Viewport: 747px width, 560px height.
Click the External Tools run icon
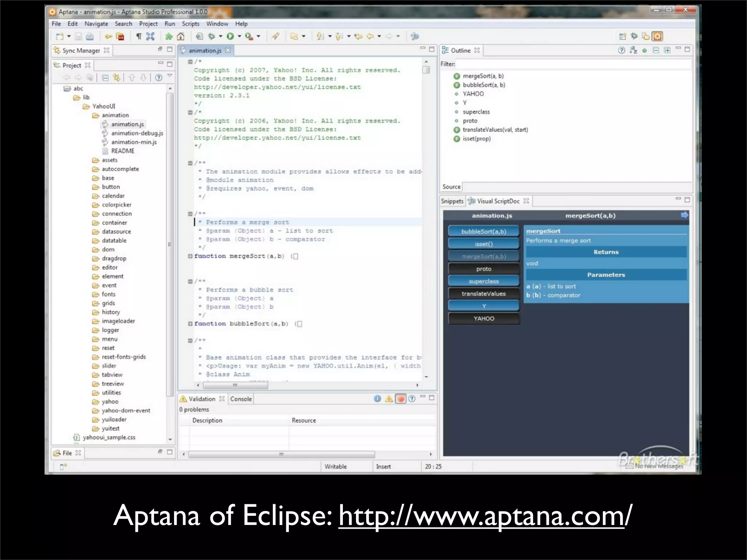tap(249, 36)
